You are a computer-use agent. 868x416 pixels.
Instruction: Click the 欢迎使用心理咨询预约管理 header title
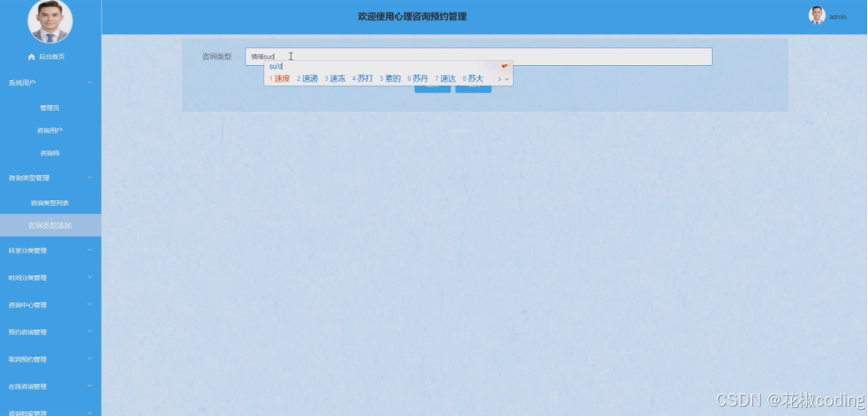412,16
